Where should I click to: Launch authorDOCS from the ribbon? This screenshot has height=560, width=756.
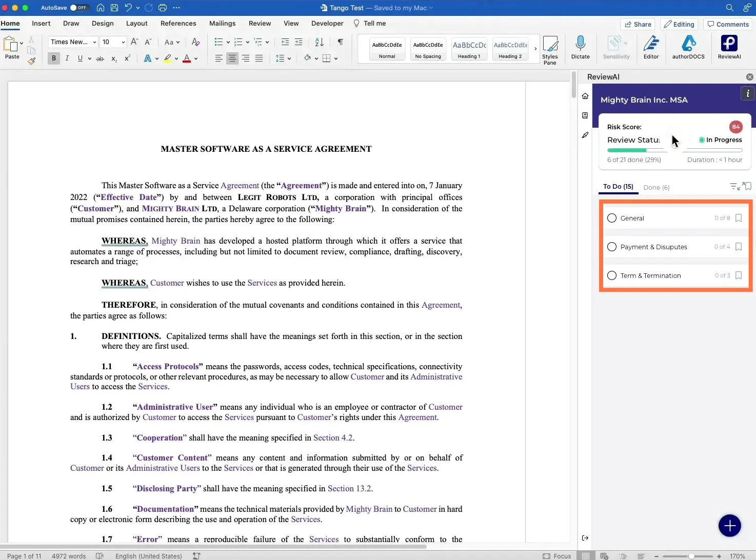[x=688, y=47]
